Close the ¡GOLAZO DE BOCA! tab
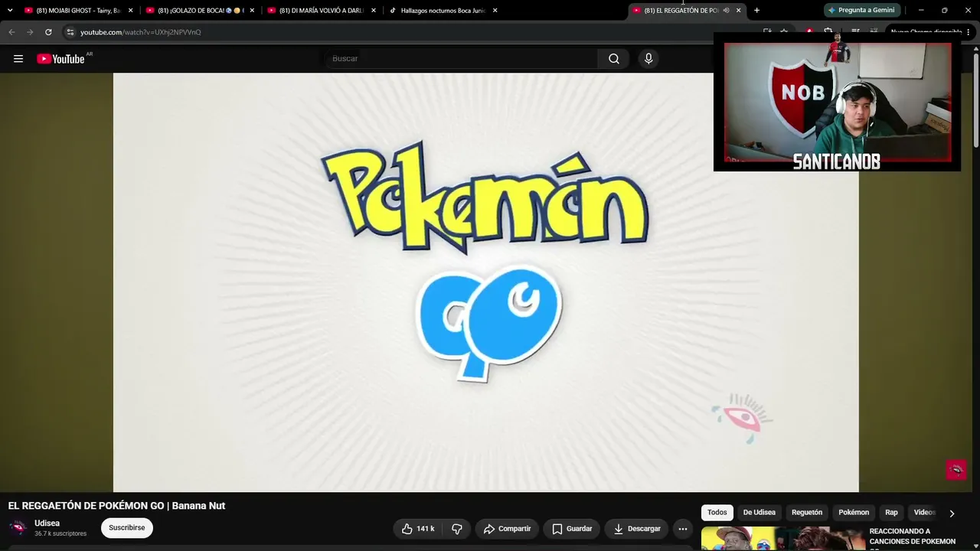 [x=252, y=11]
